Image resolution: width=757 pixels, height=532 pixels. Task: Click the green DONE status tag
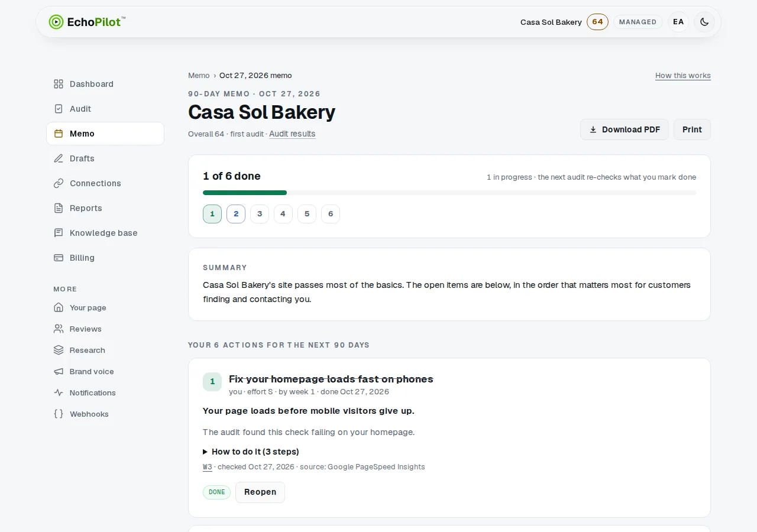pyautogui.click(x=216, y=492)
